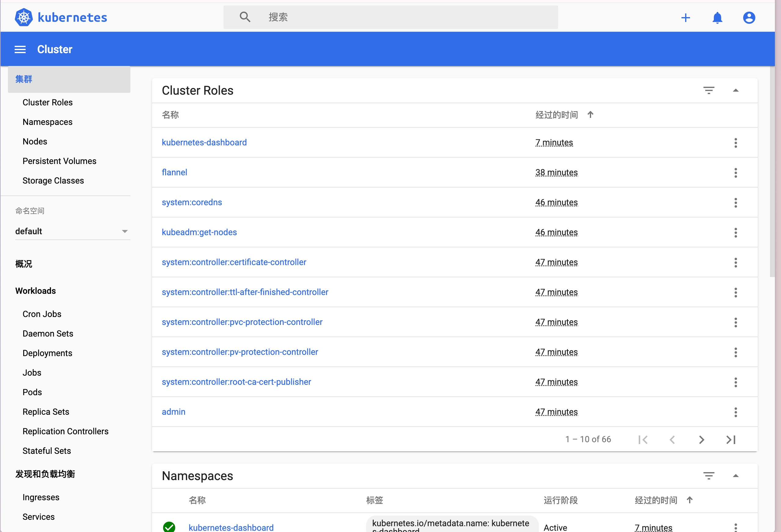Viewport: 781px width, 532px height.
Task: Open Stateful Sets in sidebar
Action: 46,451
